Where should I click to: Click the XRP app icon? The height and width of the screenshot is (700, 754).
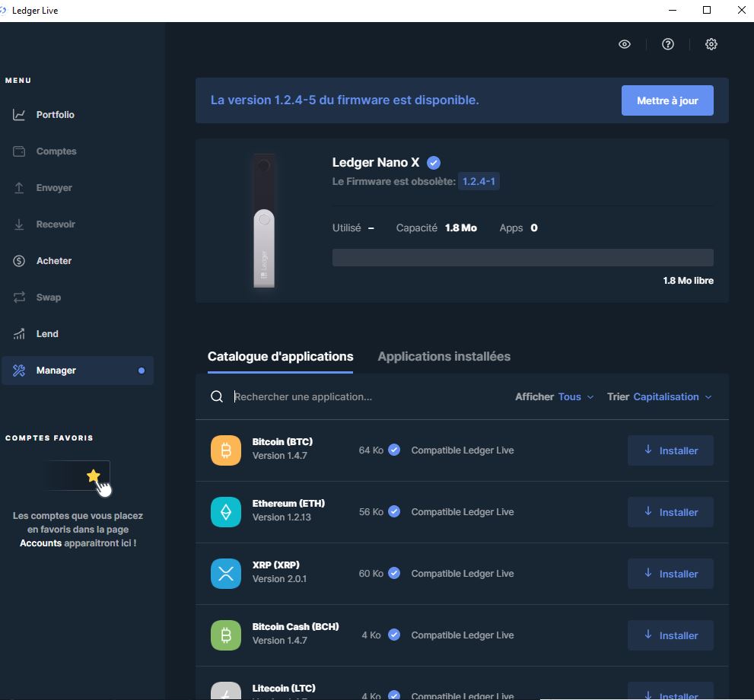(x=225, y=573)
